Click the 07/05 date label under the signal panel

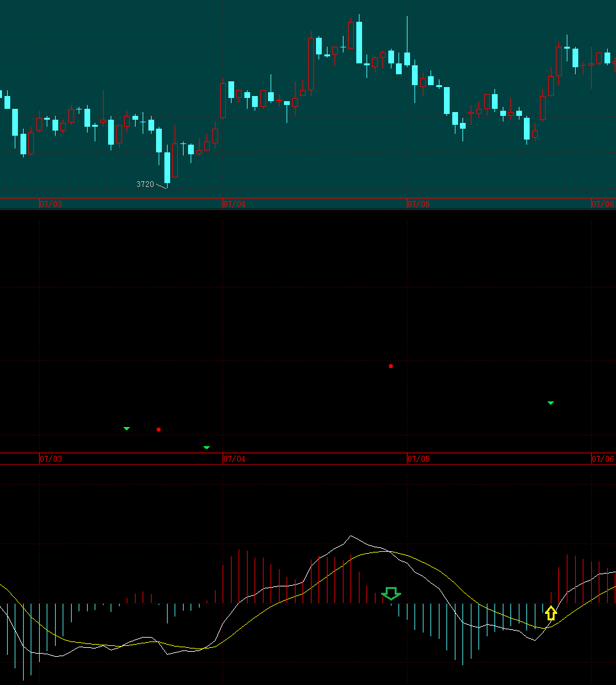(419, 459)
